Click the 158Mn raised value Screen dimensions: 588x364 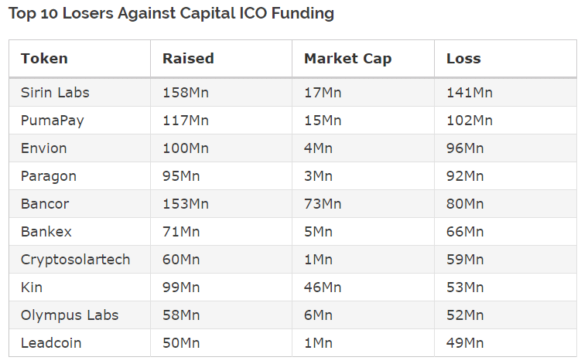click(186, 93)
